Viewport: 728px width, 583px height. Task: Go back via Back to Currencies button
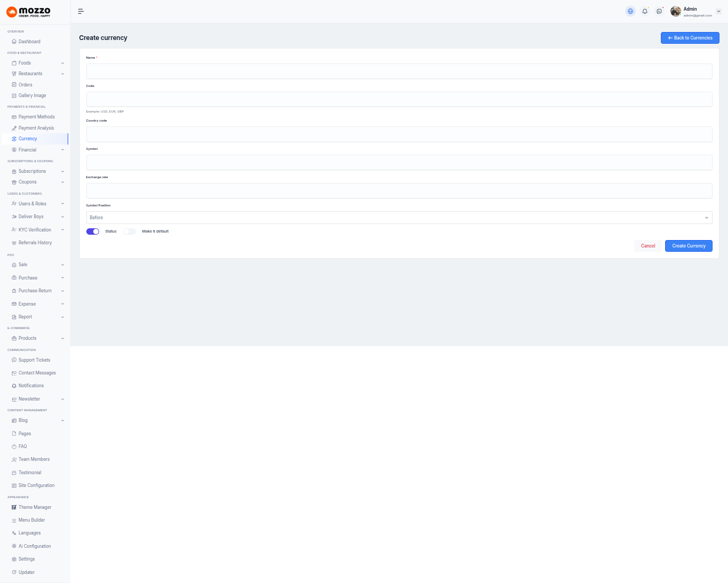[690, 38]
